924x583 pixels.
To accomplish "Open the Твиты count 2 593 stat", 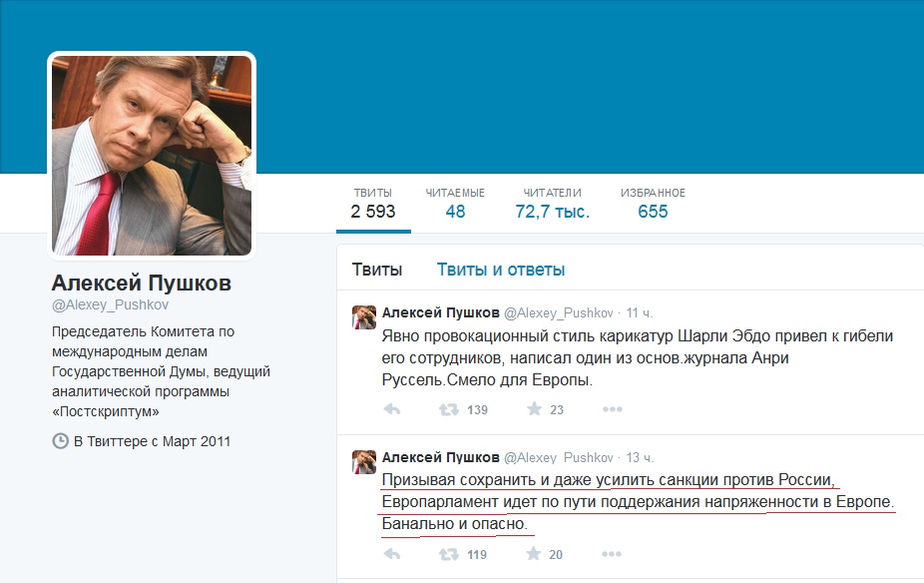I will click(x=373, y=204).
